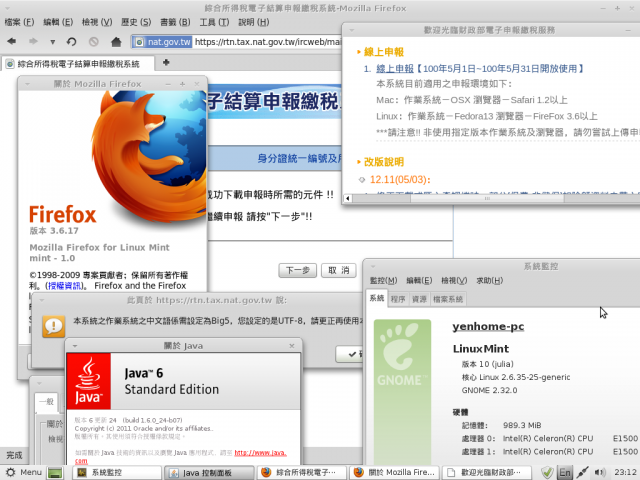Image resolution: width=640 pixels, height=480 pixels.
Task: Open a new tab with plus icon
Action: click(x=166, y=62)
